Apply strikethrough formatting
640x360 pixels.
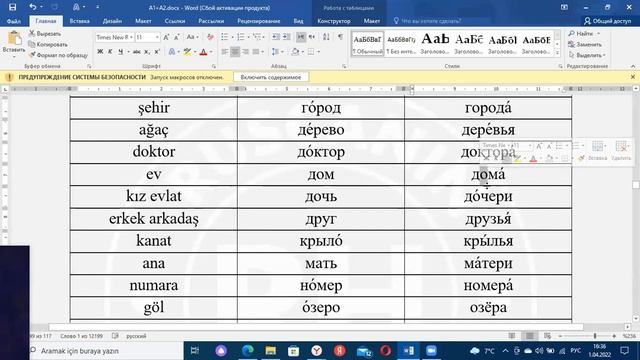click(136, 52)
